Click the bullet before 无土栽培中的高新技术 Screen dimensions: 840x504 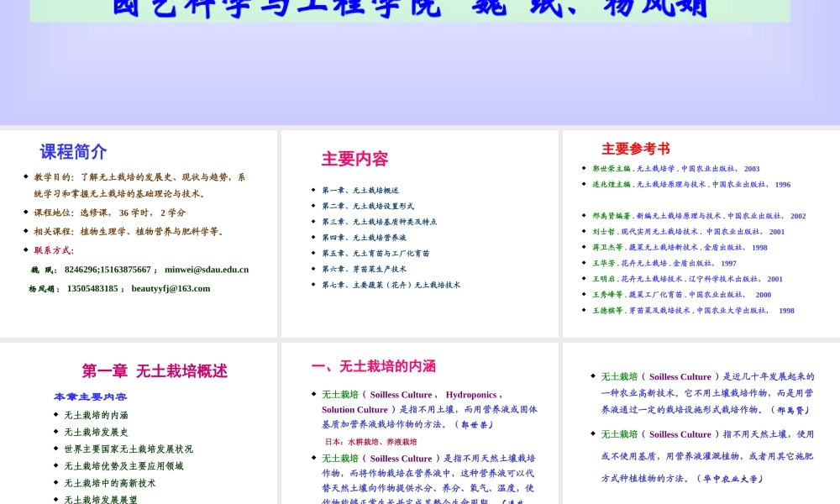click(54, 483)
